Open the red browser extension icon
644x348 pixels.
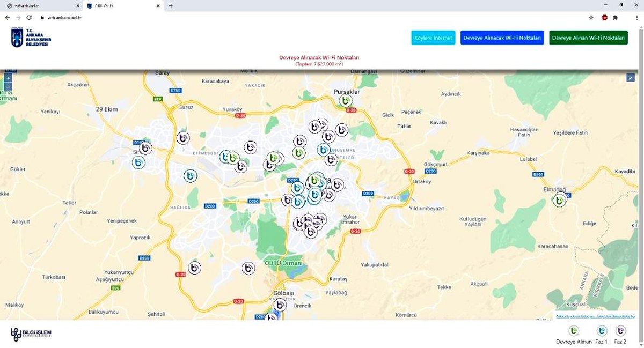coord(604,18)
